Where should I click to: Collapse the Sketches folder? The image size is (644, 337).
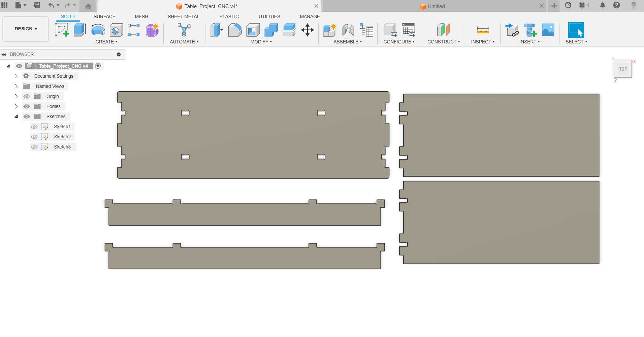pos(16,116)
